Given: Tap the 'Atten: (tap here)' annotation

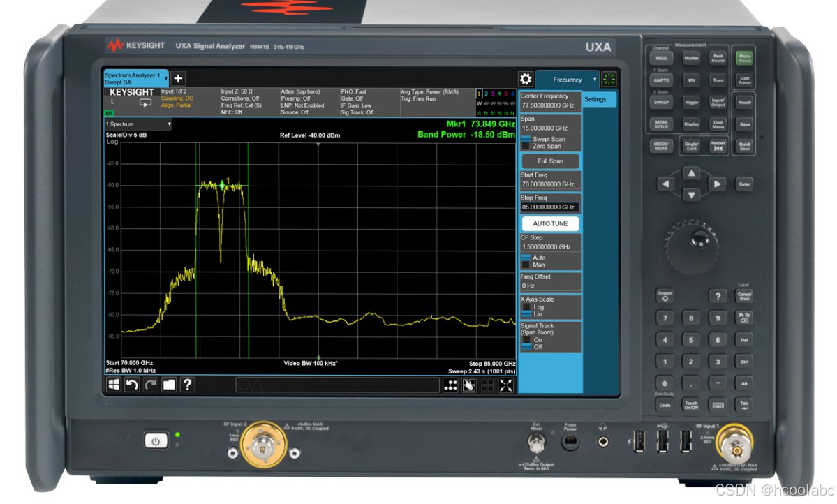Looking at the screenshot, I should point(301,92).
